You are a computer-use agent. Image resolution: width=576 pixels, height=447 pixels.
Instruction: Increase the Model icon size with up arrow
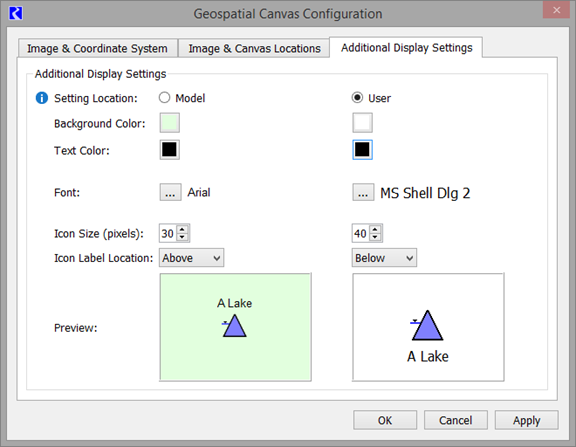point(182,229)
